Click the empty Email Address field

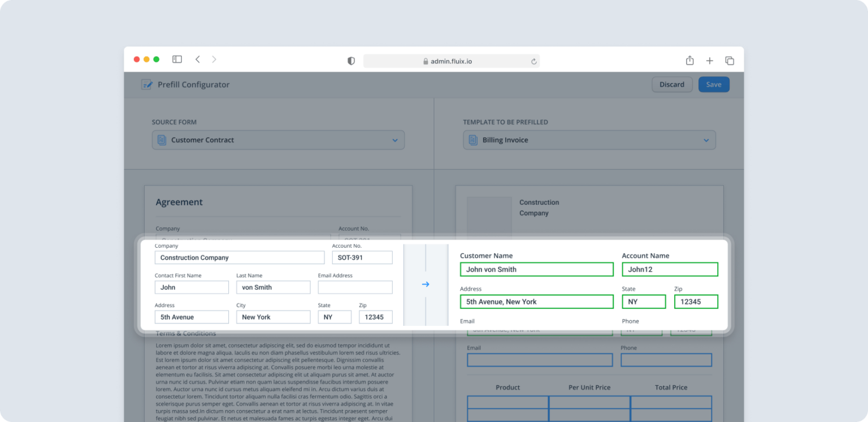[x=355, y=287]
